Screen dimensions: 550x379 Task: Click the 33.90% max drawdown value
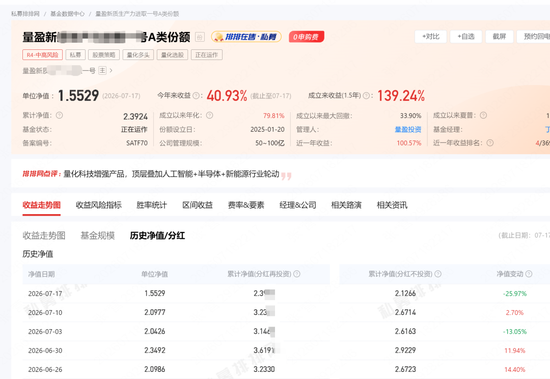(x=410, y=115)
